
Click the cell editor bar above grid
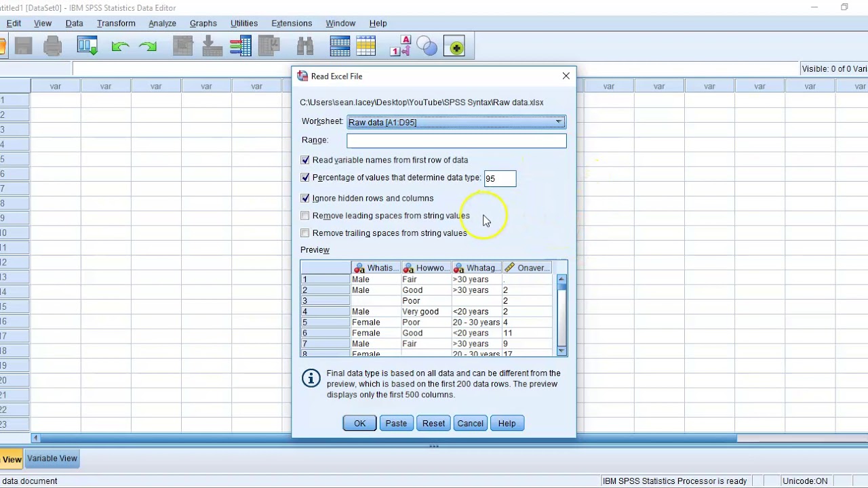(x=435, y=68)
